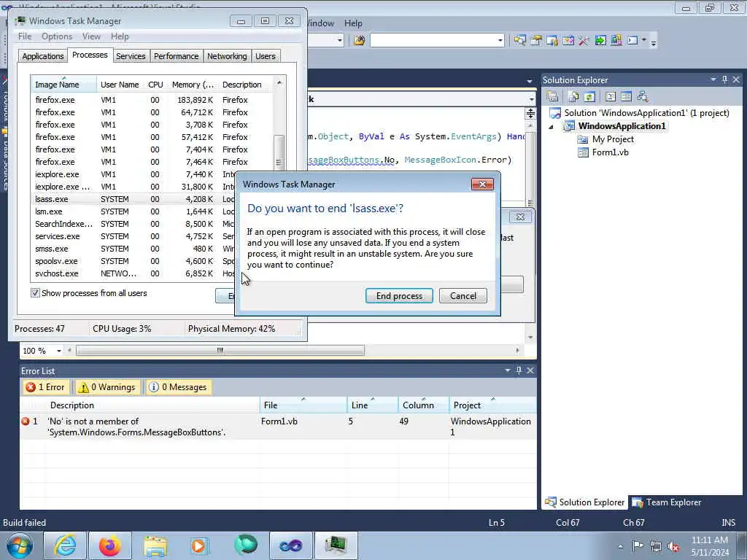The height and width of the screenshot is (560, 747).
Task: Open the Command Window toolbar icon
Action: coord(632,41)
